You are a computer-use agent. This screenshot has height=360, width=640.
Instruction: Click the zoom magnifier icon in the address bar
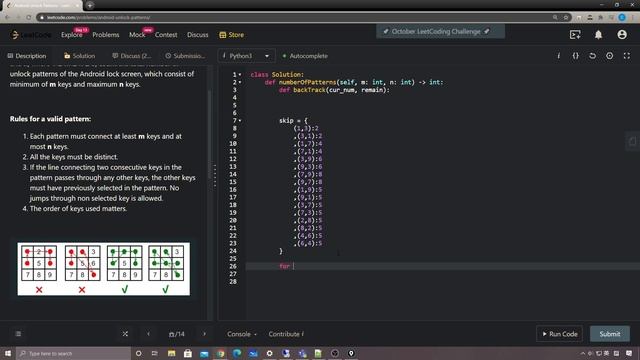point(555,17)
